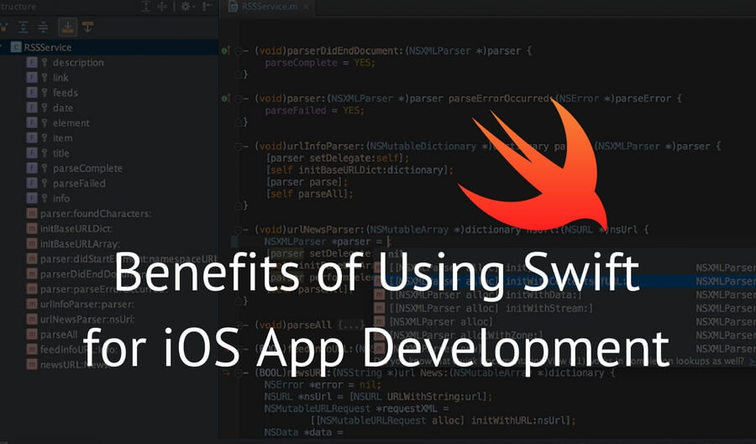Click method icon beside parseAll in Structure
Viewport: 756px width, 444px height.
(32, 335)
